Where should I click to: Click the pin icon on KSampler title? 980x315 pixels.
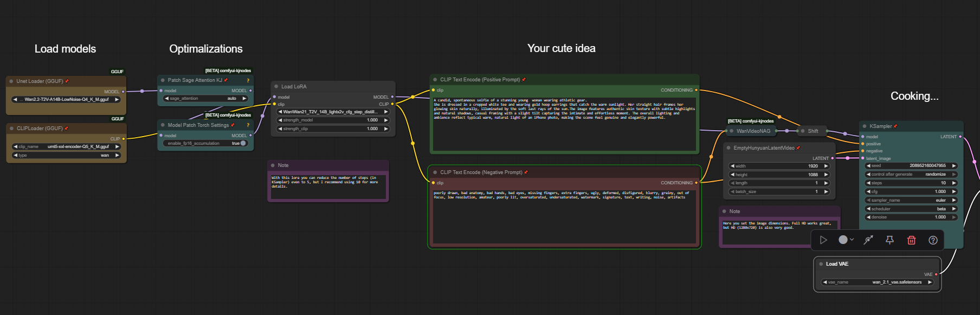pyautogui.click(x=895, y=126)
